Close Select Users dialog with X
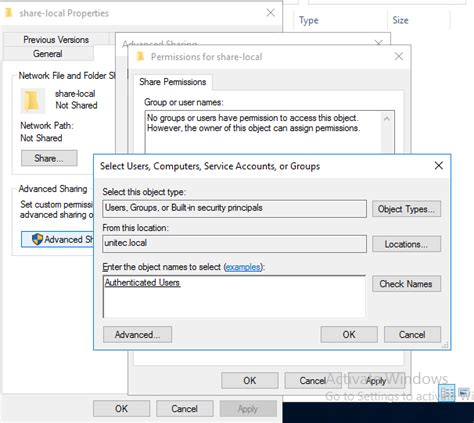474x423 pixels. point(439,165)
